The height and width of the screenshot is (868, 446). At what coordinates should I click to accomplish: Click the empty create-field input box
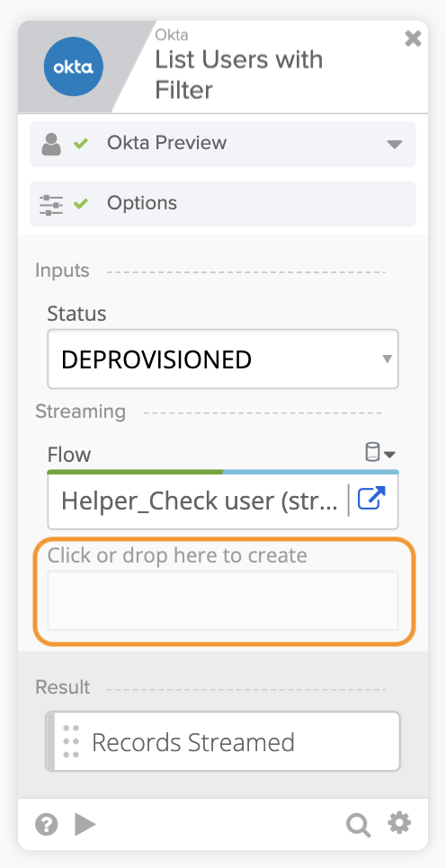click(x=223, y=600)
